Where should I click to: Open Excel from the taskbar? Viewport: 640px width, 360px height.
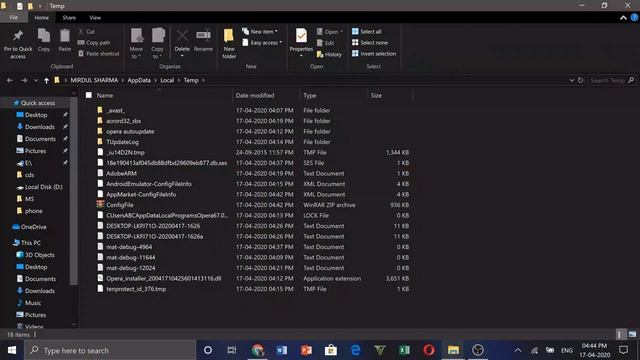point(404,350)
